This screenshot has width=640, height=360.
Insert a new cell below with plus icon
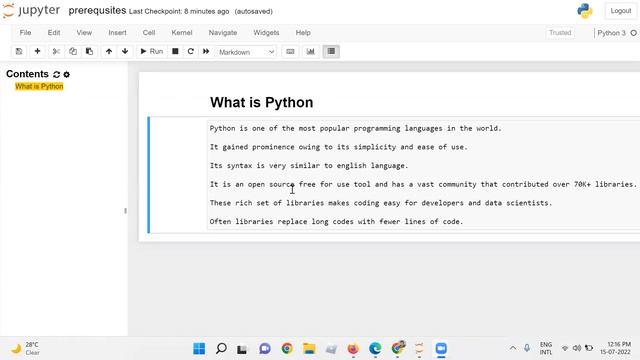coord(37,51)
